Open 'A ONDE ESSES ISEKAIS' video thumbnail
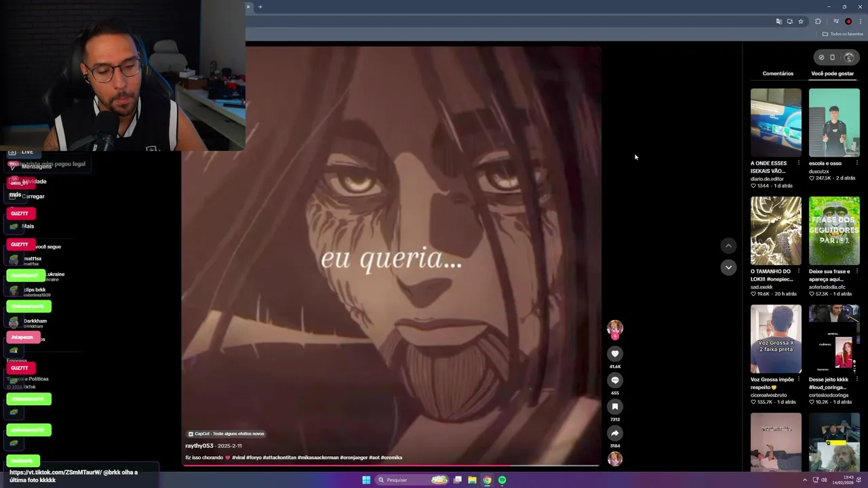868x488 pixels. click(x=776, y=123)
